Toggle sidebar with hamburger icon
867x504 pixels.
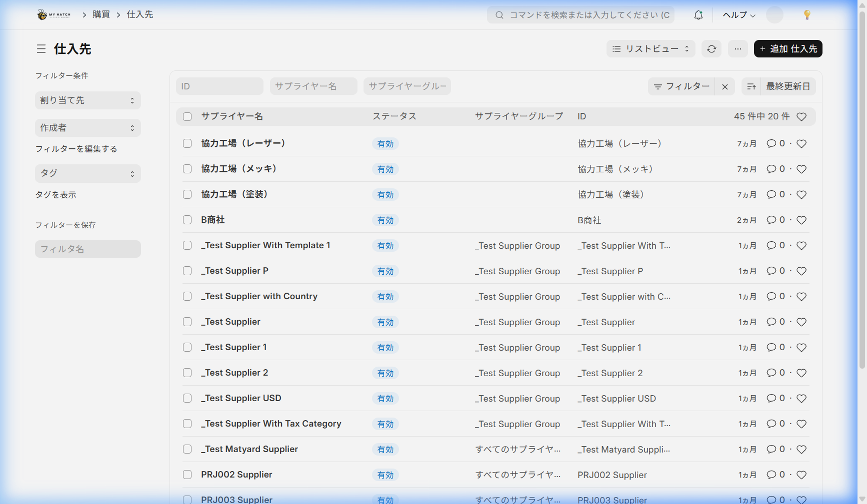point(41,49)
